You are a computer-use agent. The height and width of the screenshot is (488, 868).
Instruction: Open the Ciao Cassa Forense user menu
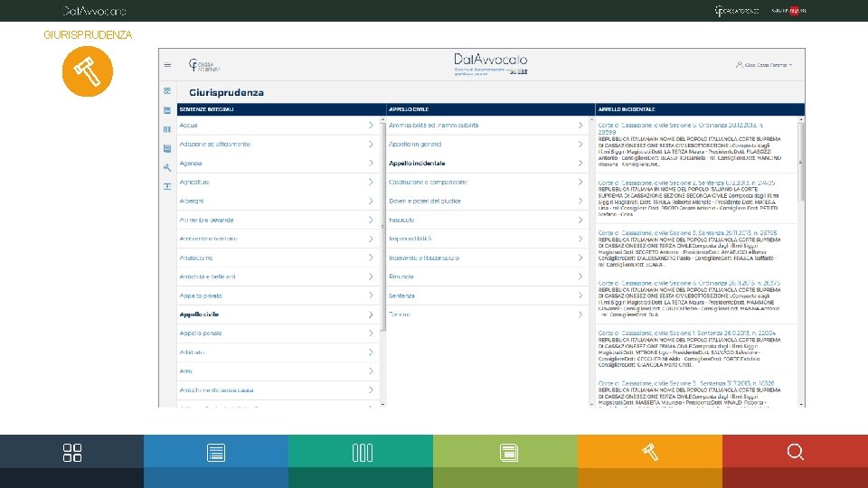pos(764,65)
